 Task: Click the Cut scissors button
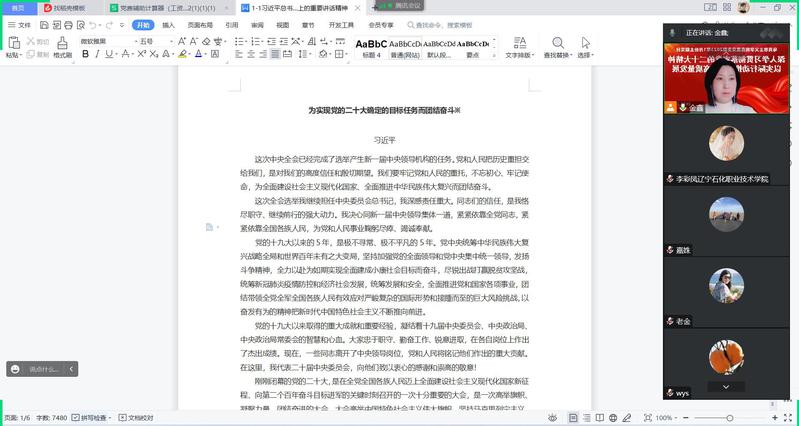[38, 41]
